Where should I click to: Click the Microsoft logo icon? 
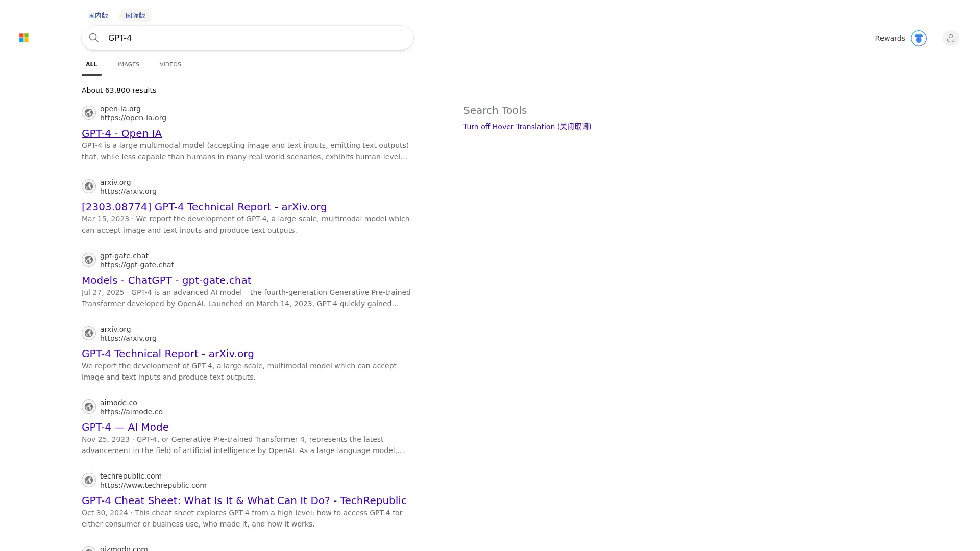(x=24, y=38)
